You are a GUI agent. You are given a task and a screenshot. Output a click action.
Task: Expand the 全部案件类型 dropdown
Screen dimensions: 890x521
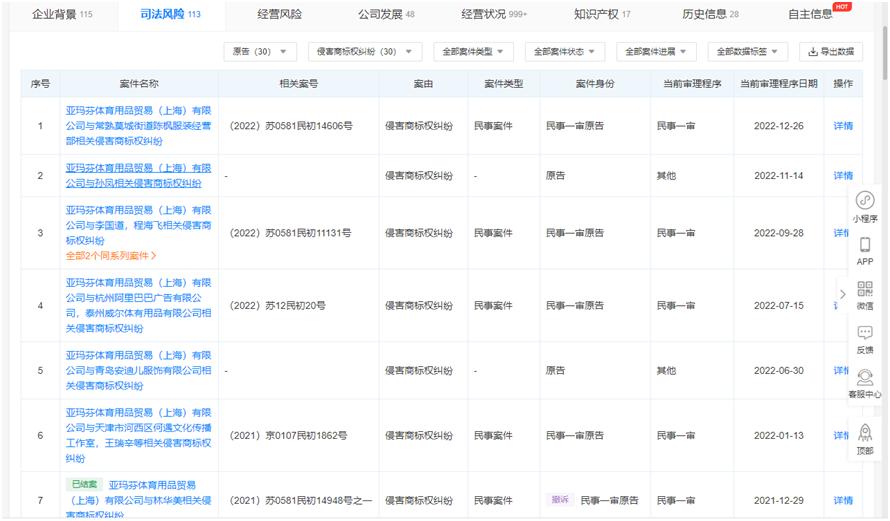pos(473,51)
